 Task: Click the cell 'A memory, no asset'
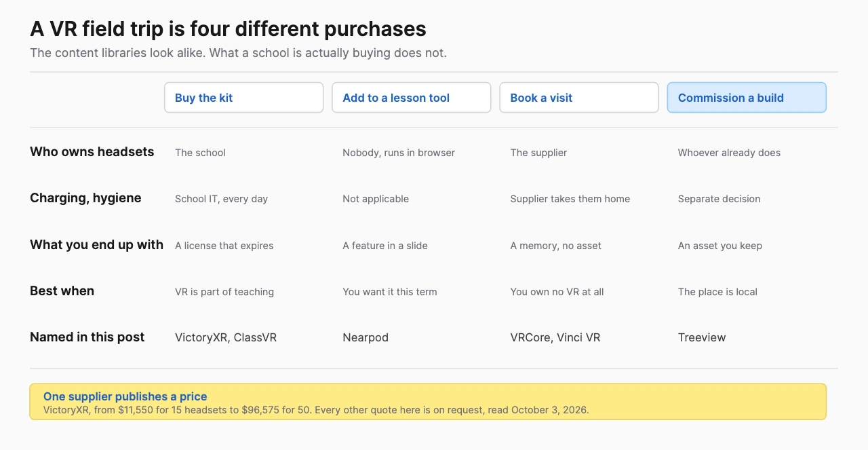556,246
